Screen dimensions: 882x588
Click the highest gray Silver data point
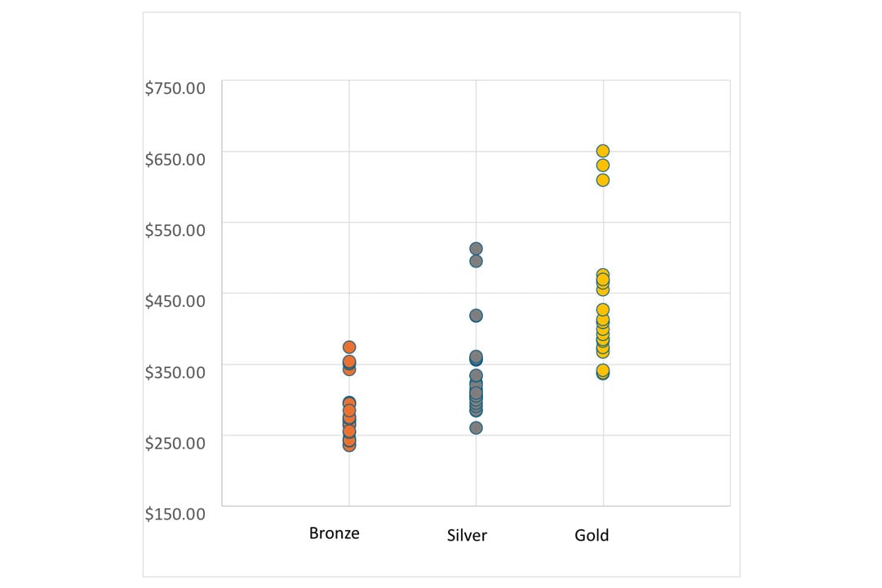[x=476, y=249]
